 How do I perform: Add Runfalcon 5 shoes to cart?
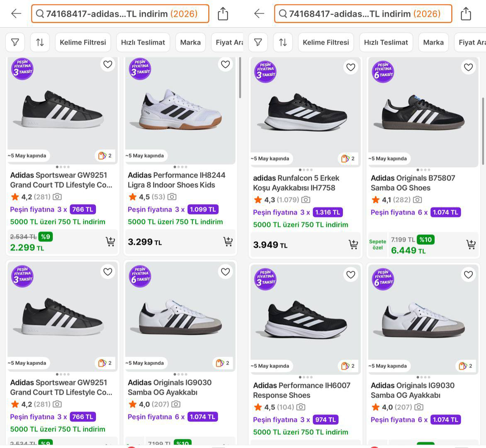tap(353, 245)
